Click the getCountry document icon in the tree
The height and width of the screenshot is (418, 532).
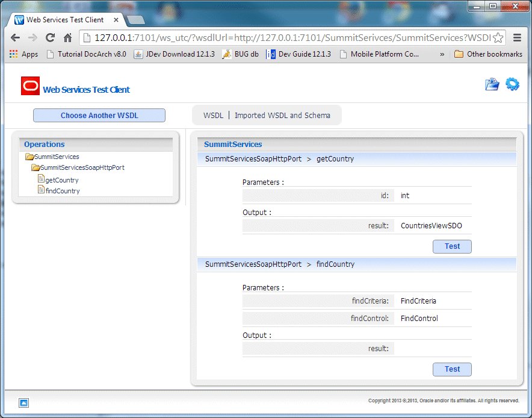[x=41, y=179]
